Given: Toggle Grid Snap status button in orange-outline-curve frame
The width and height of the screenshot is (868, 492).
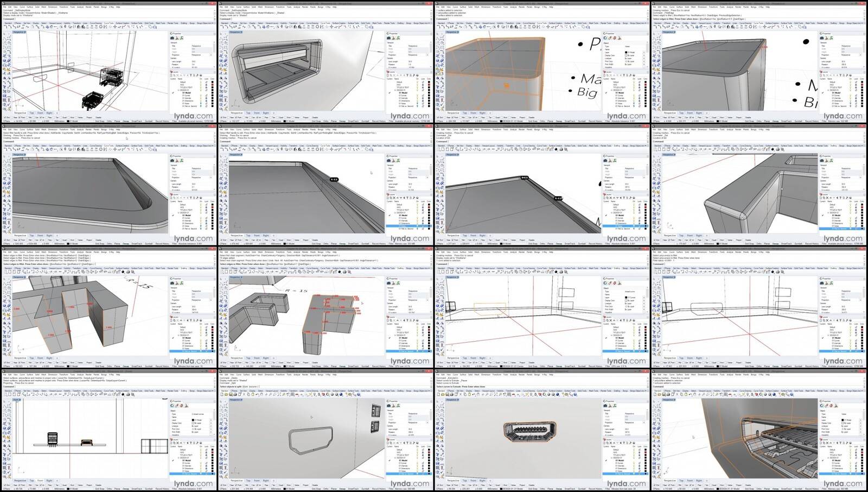Looking at the screenshot, I should [x=532, y=366].
